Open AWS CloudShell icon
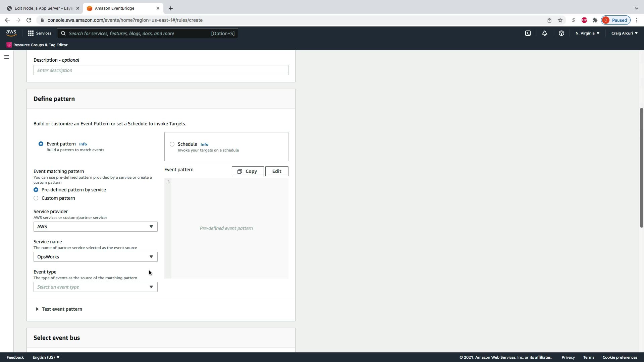This screenshot has width=644, height=362. [528, 33]
